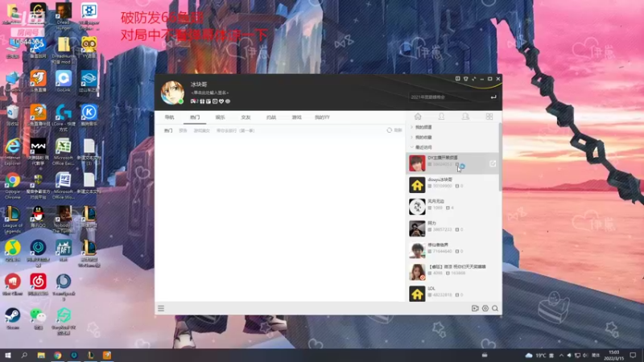644x362 pixels.
Task: Collapse the 最近访问 section
Action: point(423,147)
